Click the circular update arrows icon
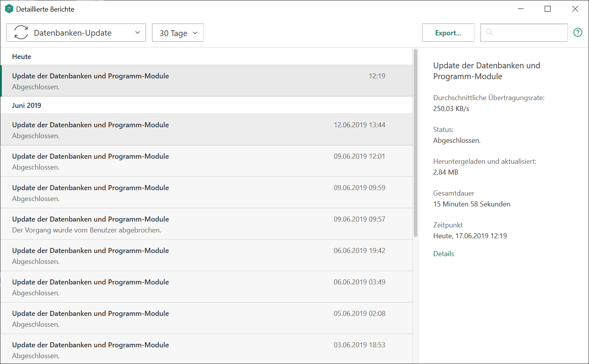 [21, 33]
